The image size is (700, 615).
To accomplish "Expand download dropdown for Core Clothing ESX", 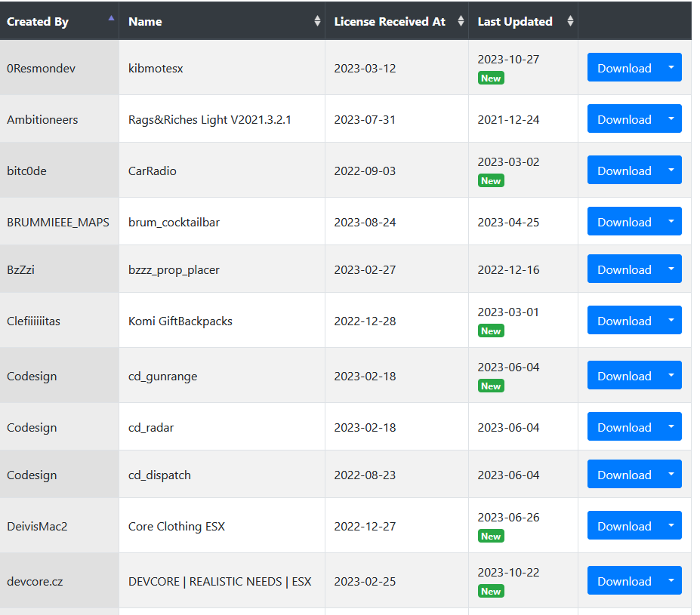I will (x=671, y=526).
